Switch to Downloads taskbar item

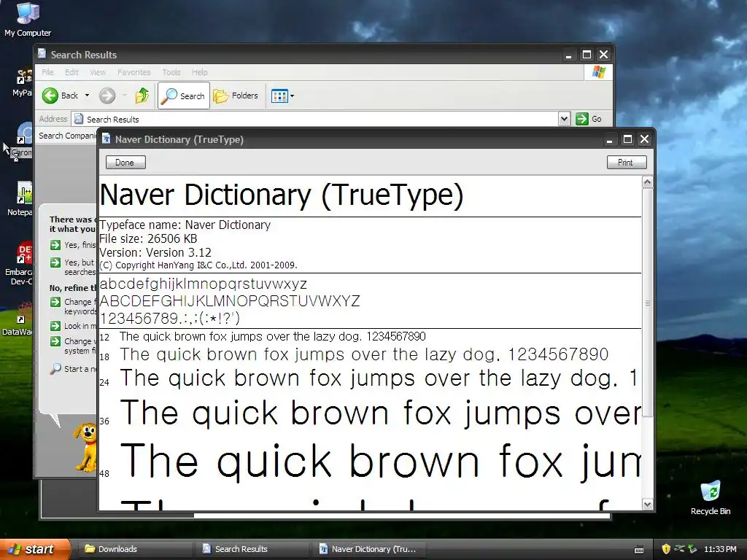134,549
